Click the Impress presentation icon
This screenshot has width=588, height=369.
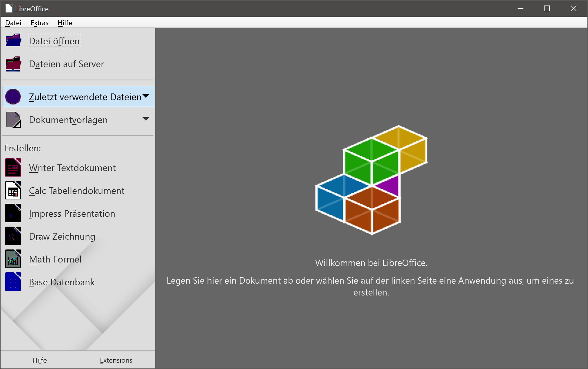click(x=13, y=213)
